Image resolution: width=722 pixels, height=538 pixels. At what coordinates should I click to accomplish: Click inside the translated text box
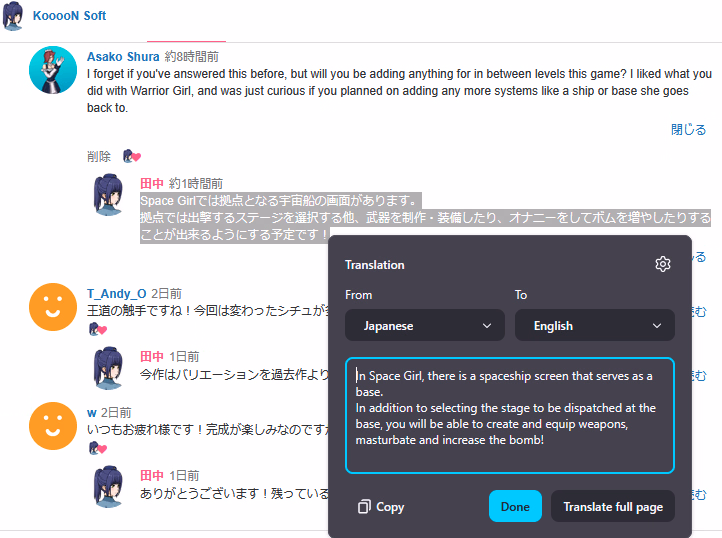(x=510, y=415)
